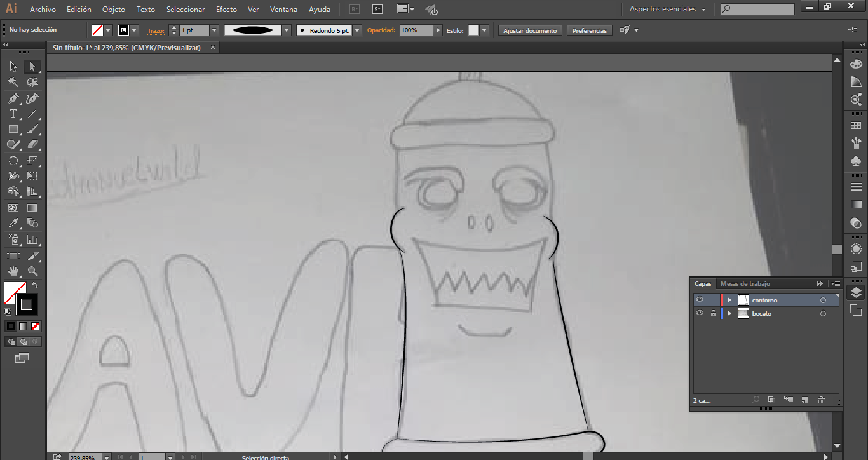The height and width of the screenshot is (460, 868).
Task: Select the Selection (black arrow) tool
Action: click(13, 67)
